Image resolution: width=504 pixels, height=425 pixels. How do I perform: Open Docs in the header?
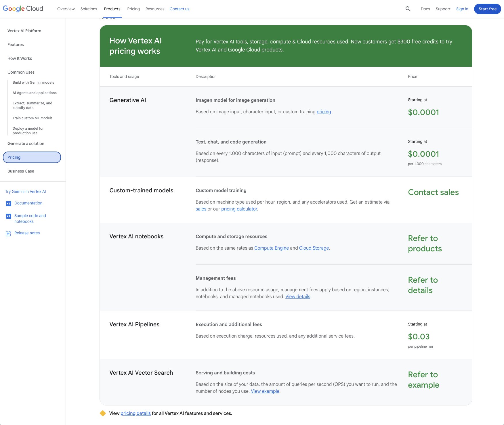pos(425,9)
